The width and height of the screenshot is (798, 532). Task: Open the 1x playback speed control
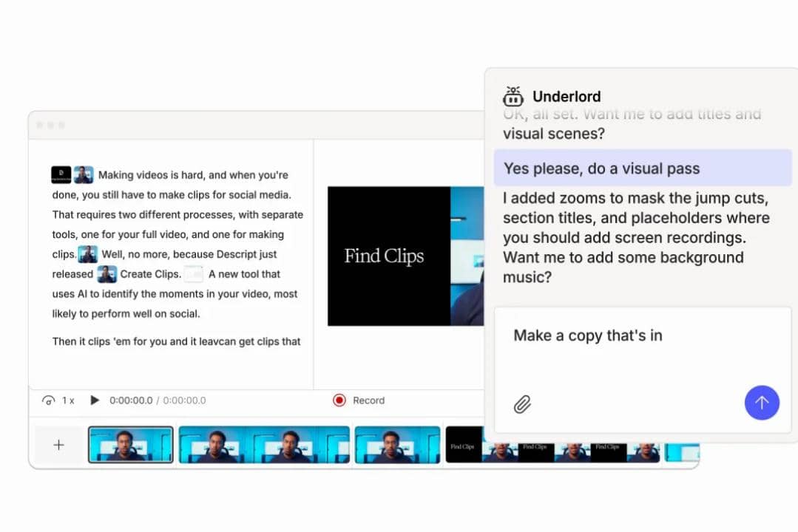point(59,400)
